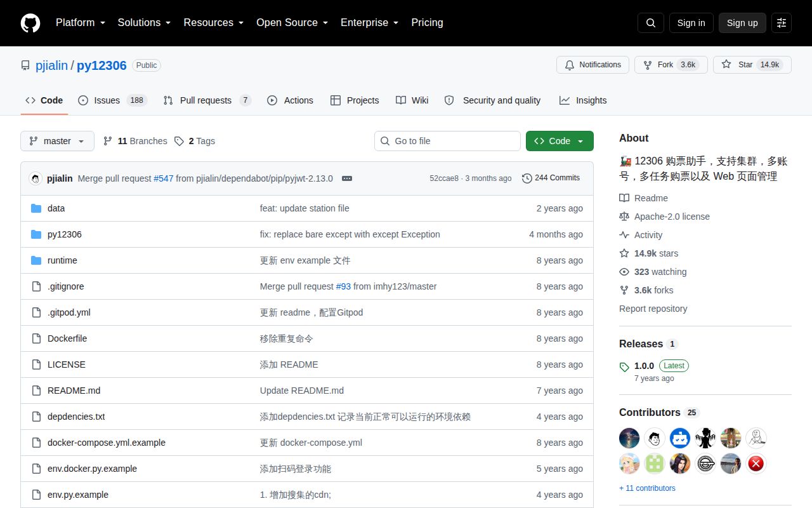Select the Code tab
Screen dimensions: 812x508
click(x=44, y=100)
